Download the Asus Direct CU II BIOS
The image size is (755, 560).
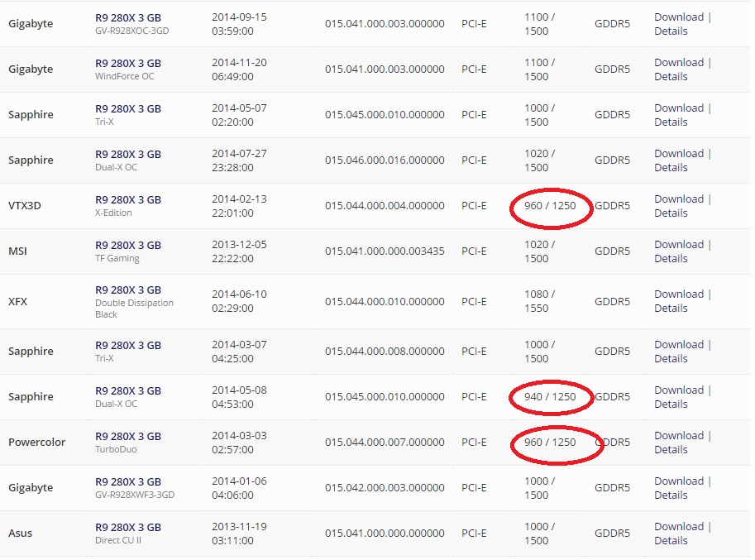click(x=678, y=527)
